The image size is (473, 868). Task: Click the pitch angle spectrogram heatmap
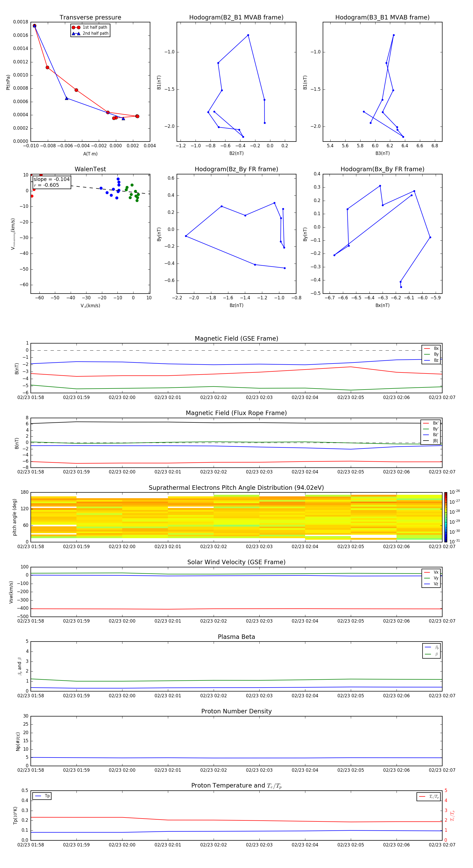(236, 517)
